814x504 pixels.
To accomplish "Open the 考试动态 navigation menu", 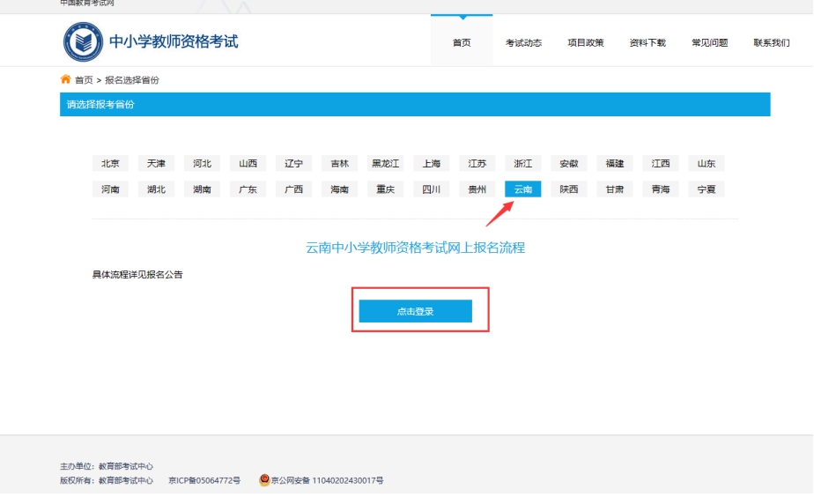I will point(523,42).
